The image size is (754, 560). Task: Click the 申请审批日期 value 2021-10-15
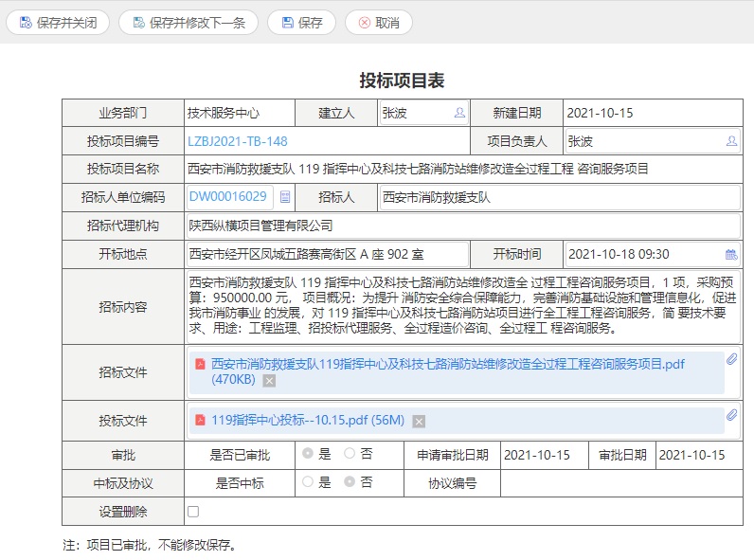pyautogui.click(x=537, y=455)
